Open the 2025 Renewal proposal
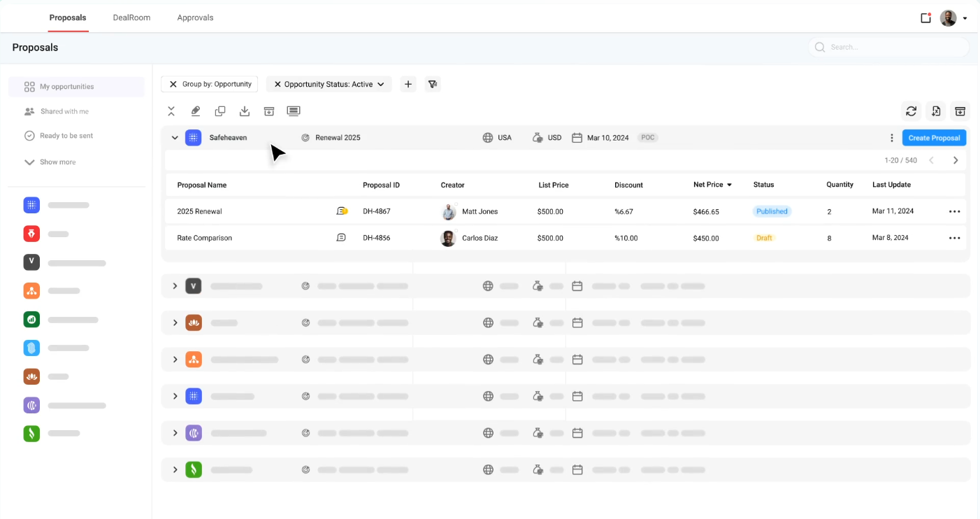The height and width of the screenshot is (519, 980). [x=200, y=211]
